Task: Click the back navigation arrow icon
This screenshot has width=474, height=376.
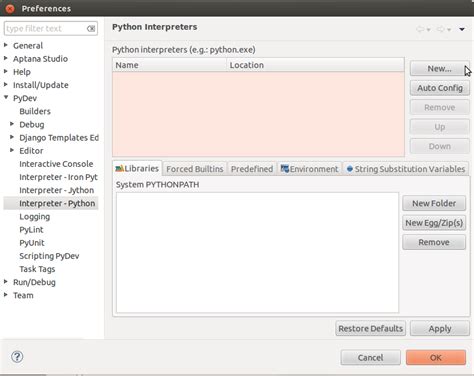Action: click(x=420, y=29)
